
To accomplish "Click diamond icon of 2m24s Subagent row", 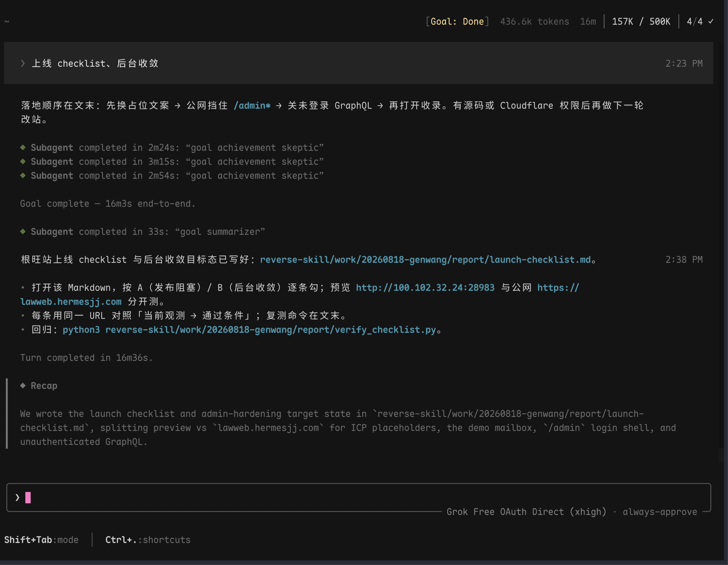I will (x=23, y=147).
